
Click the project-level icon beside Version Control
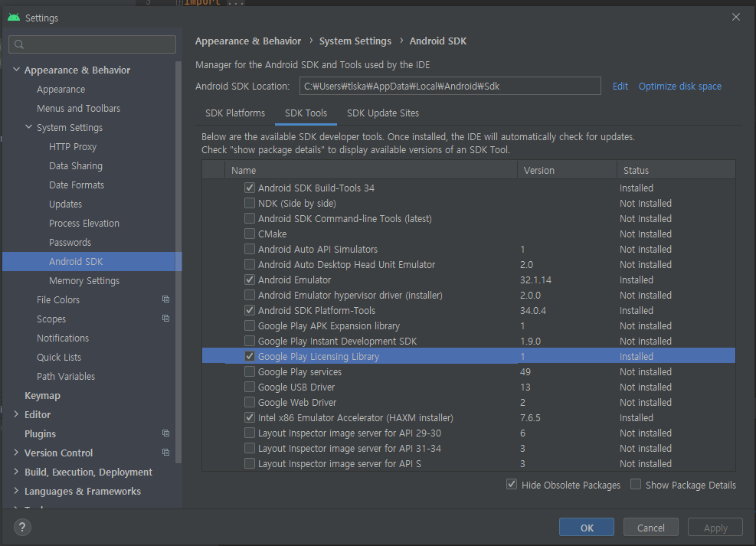pos(166,453)
